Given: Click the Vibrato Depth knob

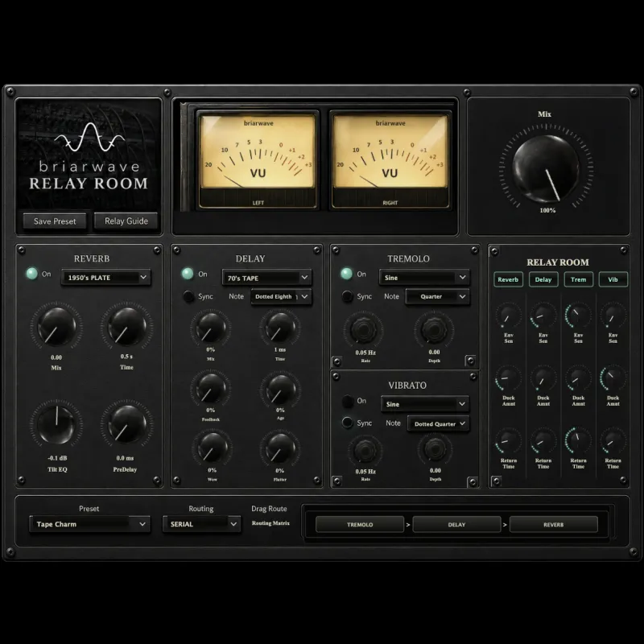Looking at the screenshot, I should pos(435,449).
